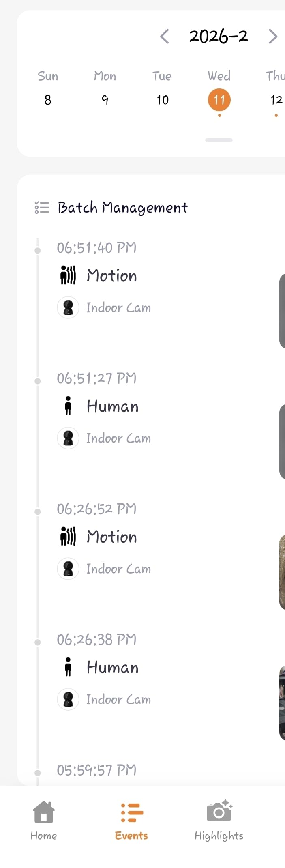Open thumbnail for 06:26:38 PM Human event

tap(282, 703)
